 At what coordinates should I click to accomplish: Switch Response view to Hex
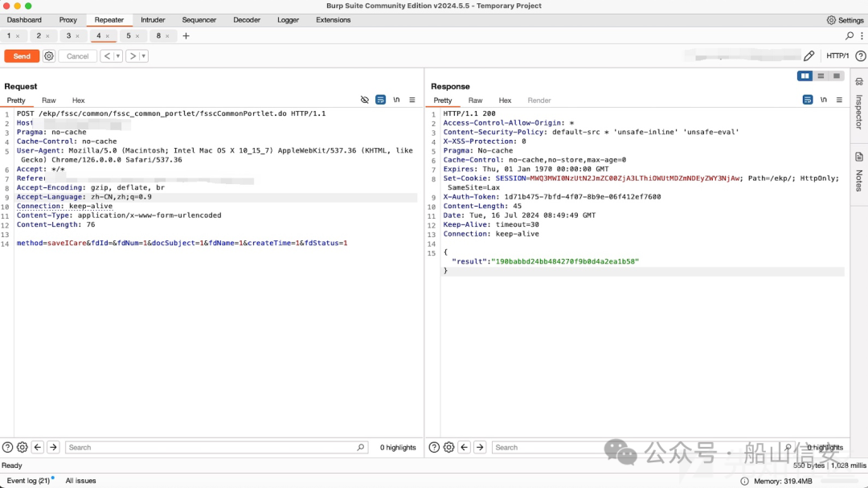(505, 100)
